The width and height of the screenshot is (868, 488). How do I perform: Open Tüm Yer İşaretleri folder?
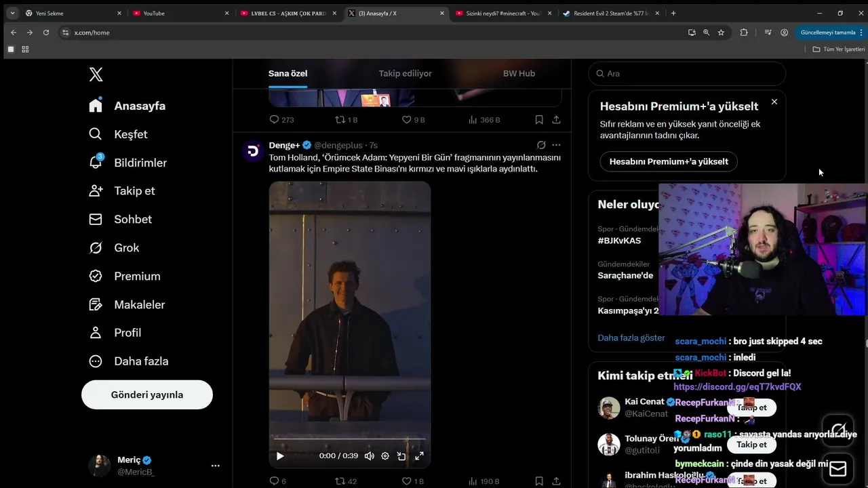tap(839, 49)
